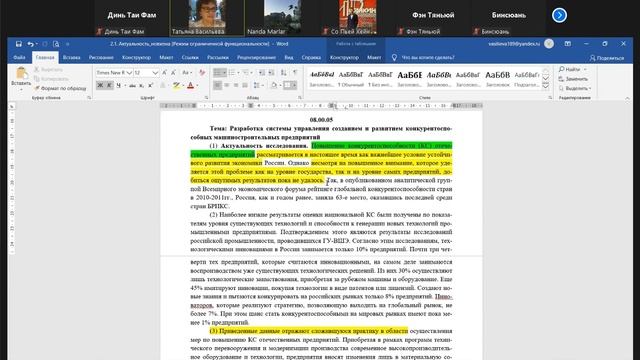Click the 'Что вы хотите сделать?' search field

click(x=428, y=58)
